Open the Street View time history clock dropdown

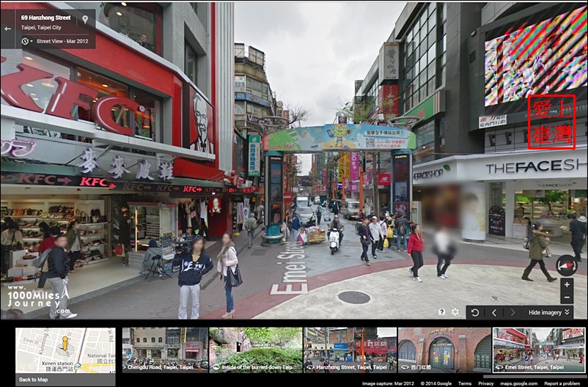[27, 41]
